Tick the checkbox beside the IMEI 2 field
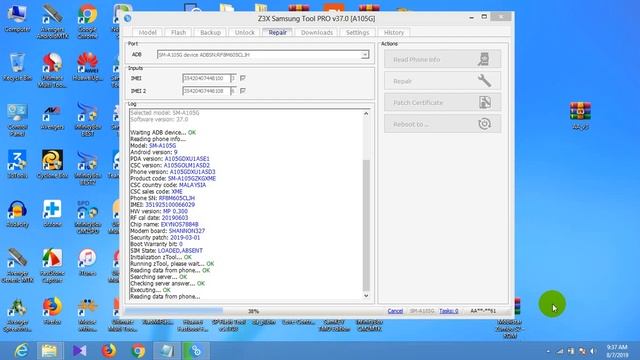Screen dimensions: 640x360 (x=242, y=91)
